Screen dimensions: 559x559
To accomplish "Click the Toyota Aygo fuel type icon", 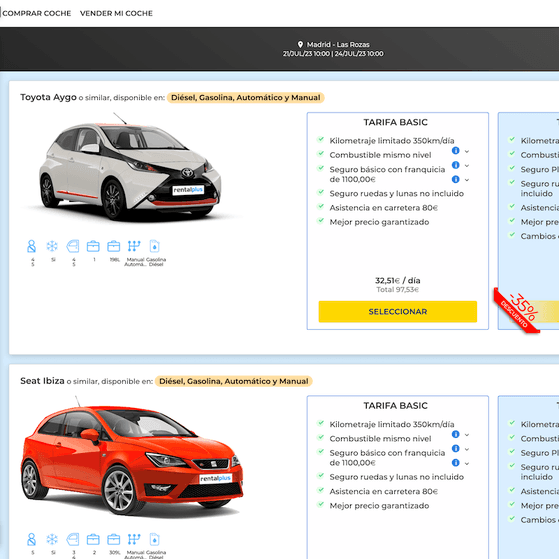I will click(154, 246).
